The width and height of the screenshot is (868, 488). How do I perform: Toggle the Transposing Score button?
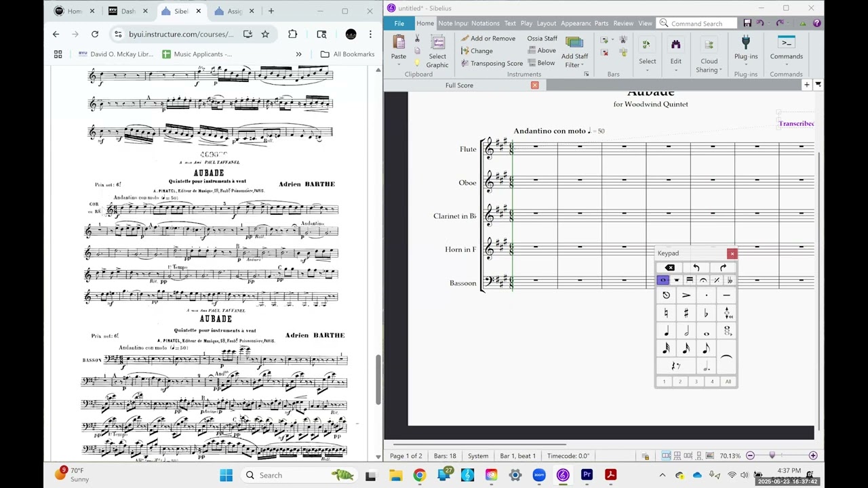(x=492, y=63)
